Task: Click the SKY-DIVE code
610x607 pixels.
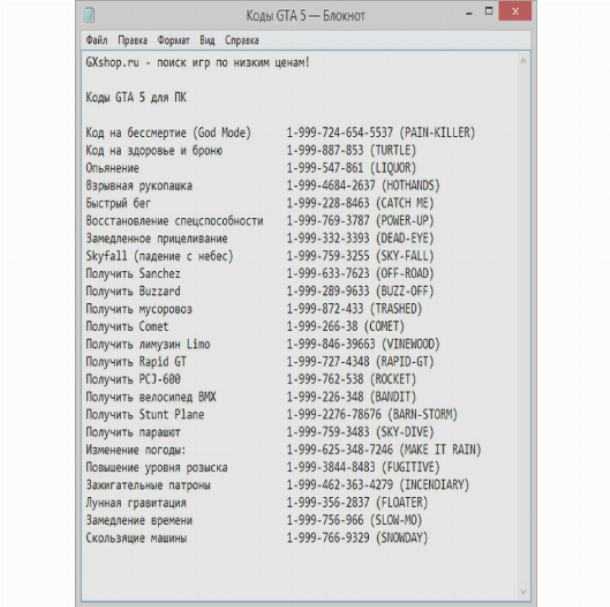Action: pos(360,432)
